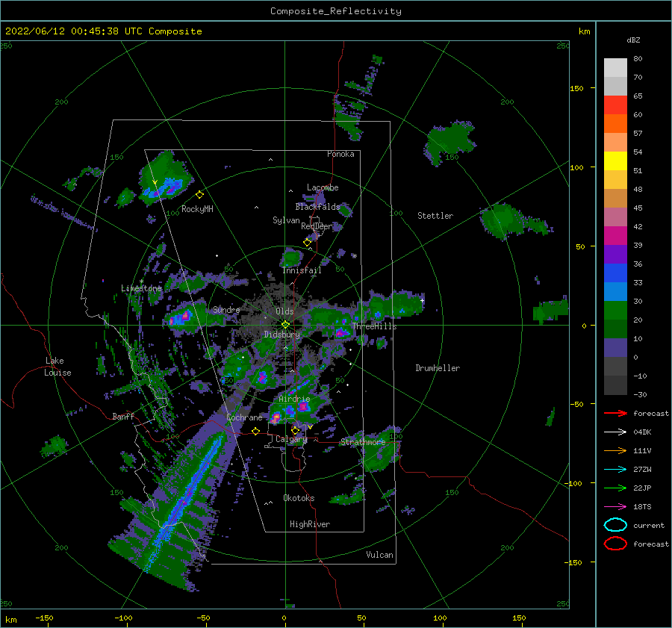Pick the blue 33-36 dBZ swatch

click(x=615, y=273)
